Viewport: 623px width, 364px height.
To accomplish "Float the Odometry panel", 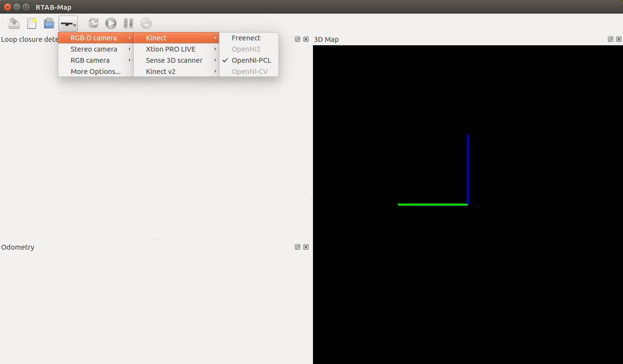I will click(x=297, y=247).
